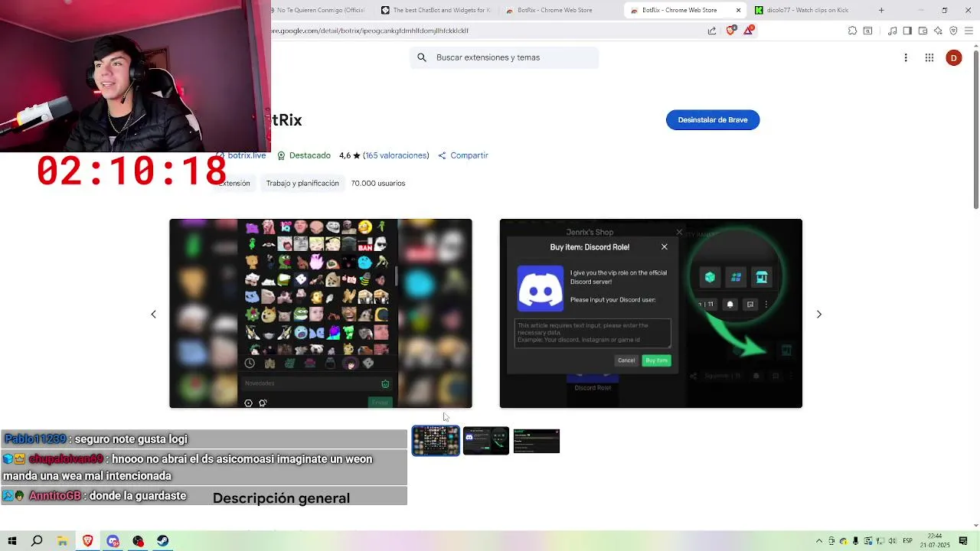Viewport: 980px width, 551px height.
Task: Click the 'Trabajo y planificación' category link
Action: [302, 183]
